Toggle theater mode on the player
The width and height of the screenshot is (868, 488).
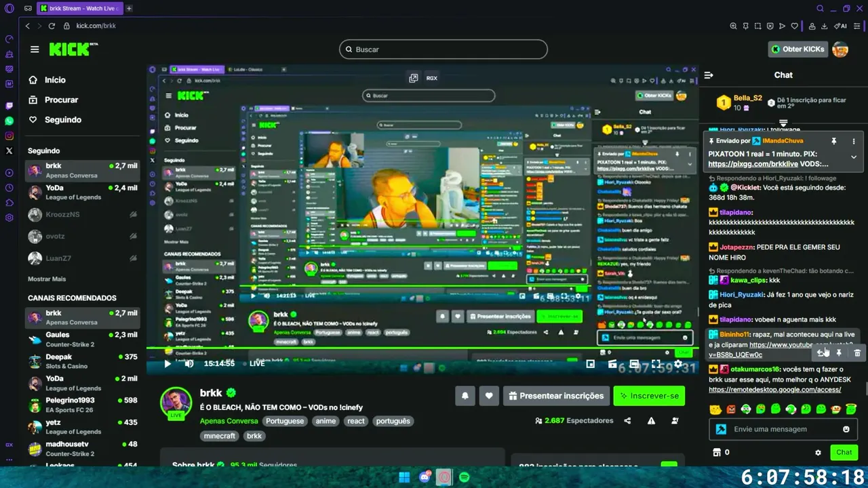634,364
